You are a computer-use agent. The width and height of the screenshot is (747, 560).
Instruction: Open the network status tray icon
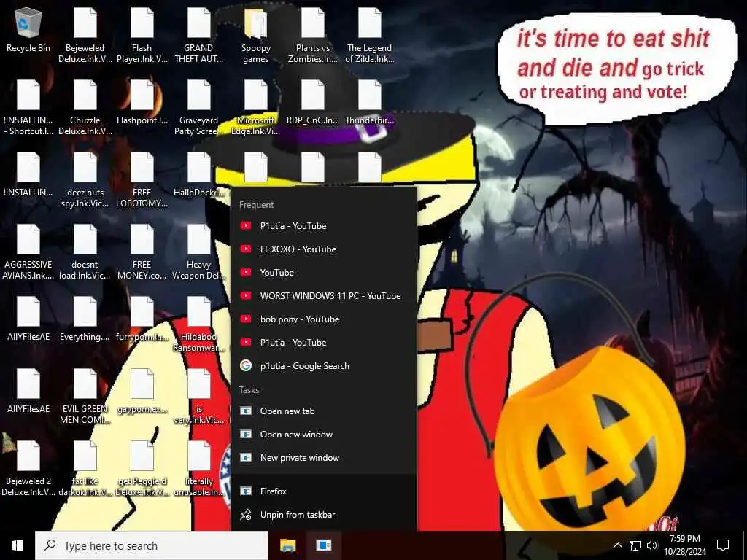pos(635,545)
